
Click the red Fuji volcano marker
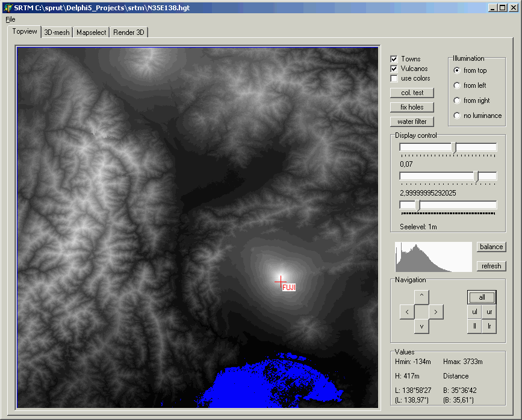[x=280, y=282]
